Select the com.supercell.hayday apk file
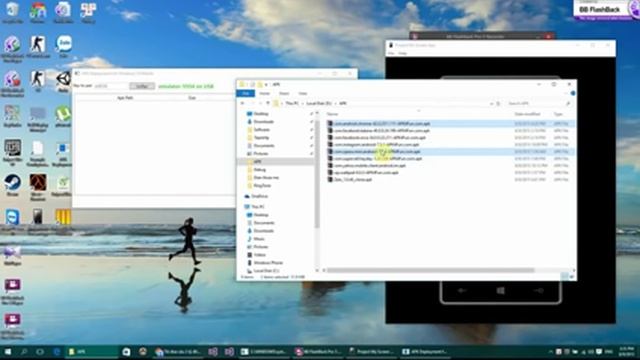 450,158
